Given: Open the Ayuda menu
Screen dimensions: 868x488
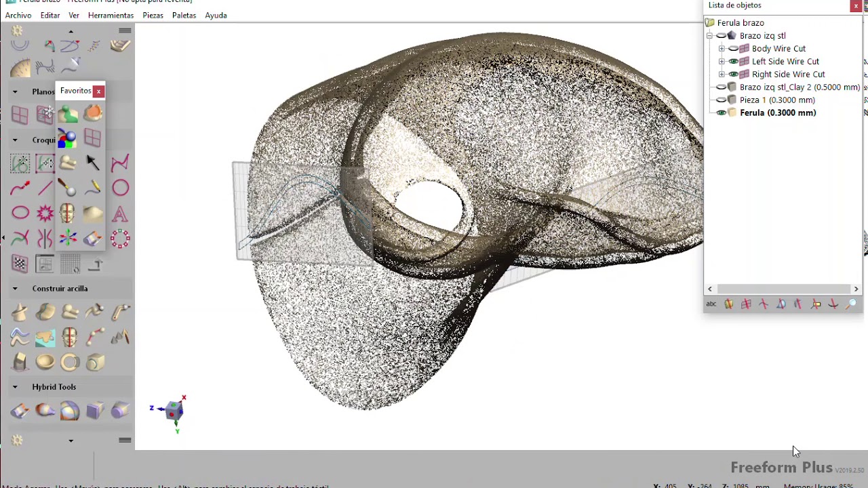Looking at the screenshot, I should click(216, 15).
